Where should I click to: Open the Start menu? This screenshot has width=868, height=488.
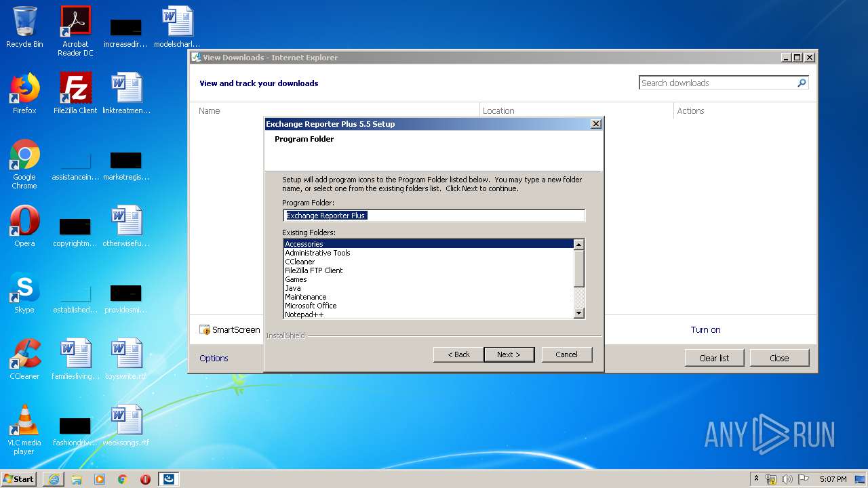pos(19,479)
